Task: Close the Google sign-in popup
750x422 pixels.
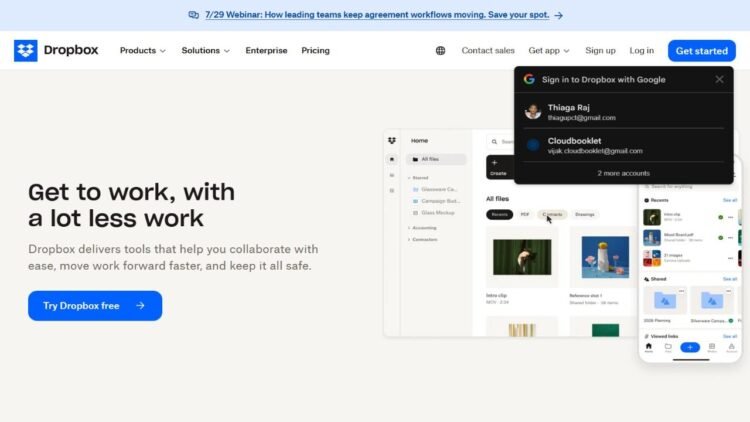Action: coord(719,79)
